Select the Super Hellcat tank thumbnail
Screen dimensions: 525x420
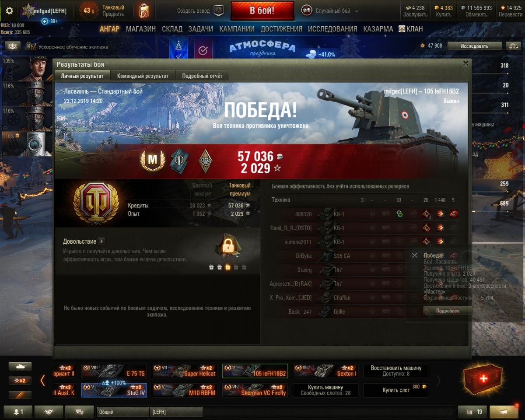tap(185, 371)
